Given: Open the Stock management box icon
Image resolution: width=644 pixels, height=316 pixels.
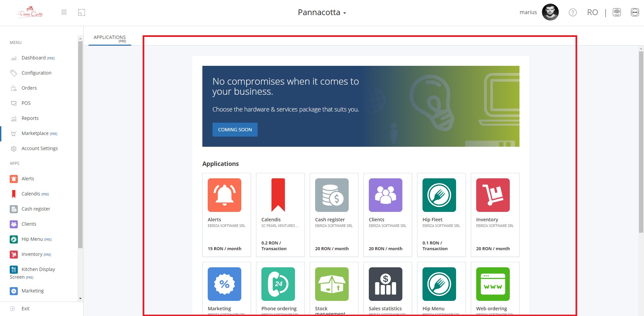Looking at the screenshot, I should click(332, 284).
